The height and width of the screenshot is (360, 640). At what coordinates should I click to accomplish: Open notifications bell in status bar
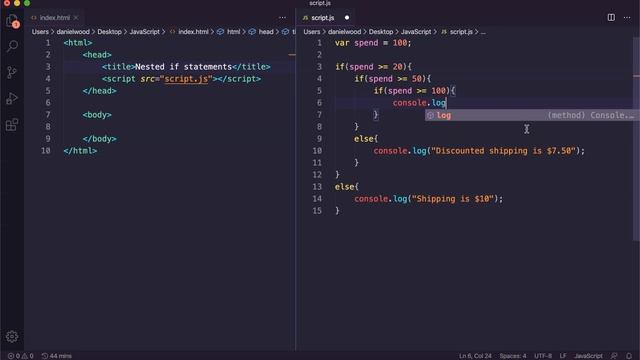pyautogui.click(x=629, y=356)
